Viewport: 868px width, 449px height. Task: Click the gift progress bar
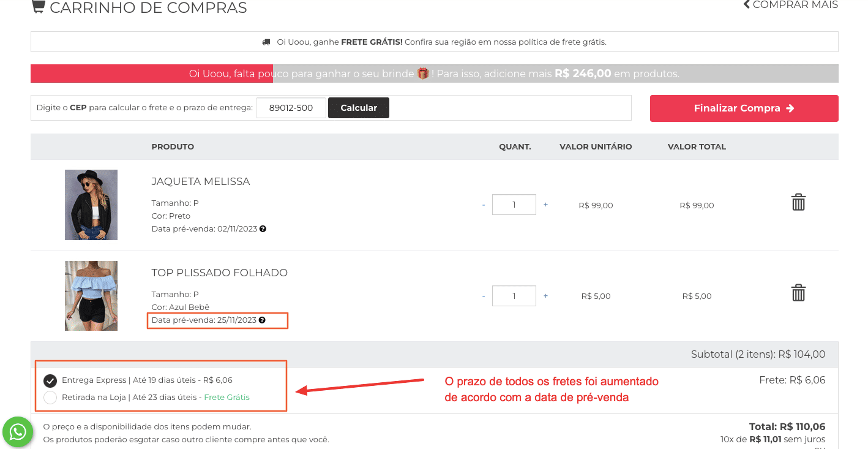(435, 74)
